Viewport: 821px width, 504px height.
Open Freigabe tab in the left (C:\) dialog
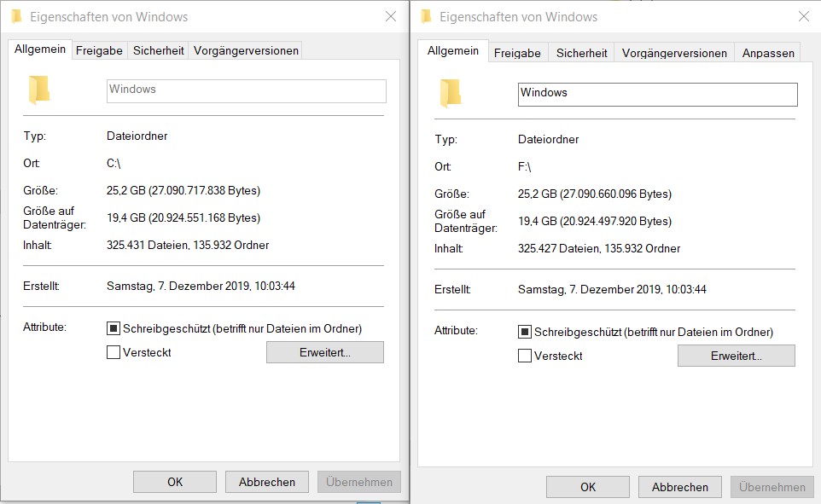coord(99,51)
